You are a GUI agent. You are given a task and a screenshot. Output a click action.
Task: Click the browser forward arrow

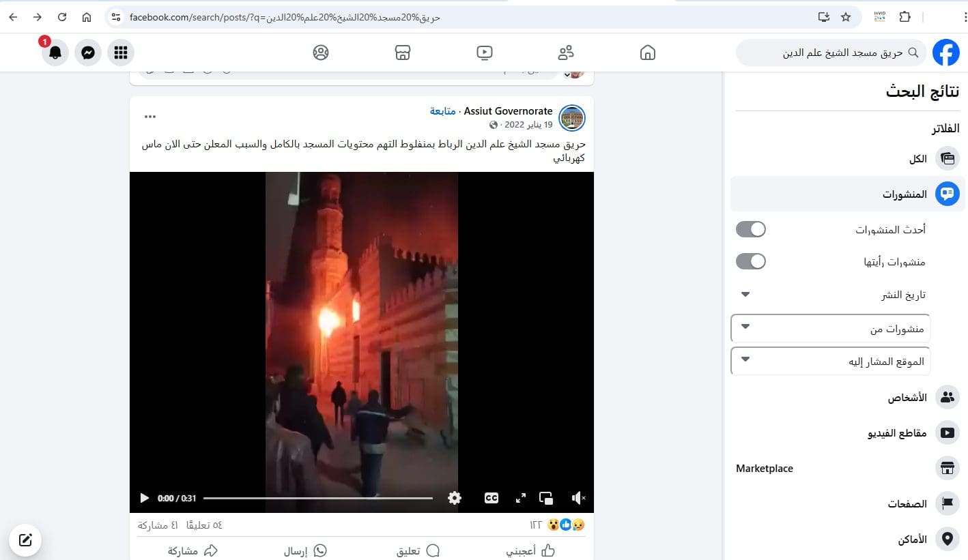click(x=38, y=17)
